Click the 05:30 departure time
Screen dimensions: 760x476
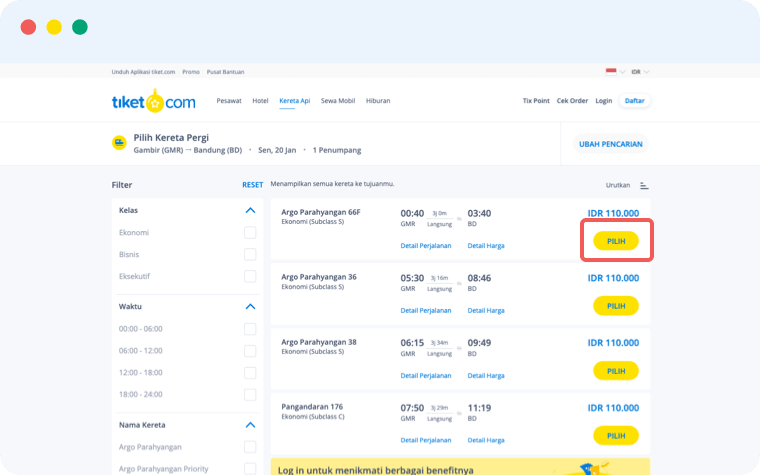point(412,278)
